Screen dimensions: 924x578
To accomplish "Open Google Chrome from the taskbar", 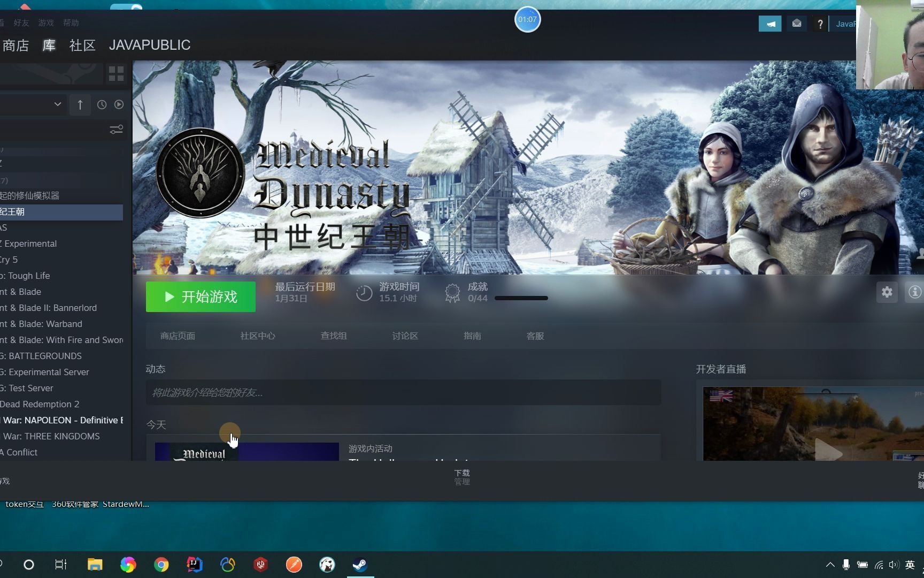I will tap(161, 565).
